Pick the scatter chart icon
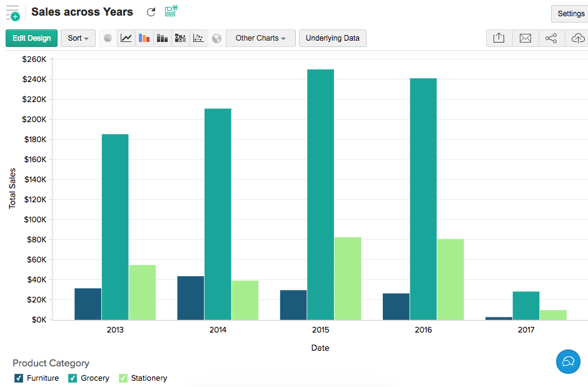Screen dimensions: 588x387 [198, 38]
